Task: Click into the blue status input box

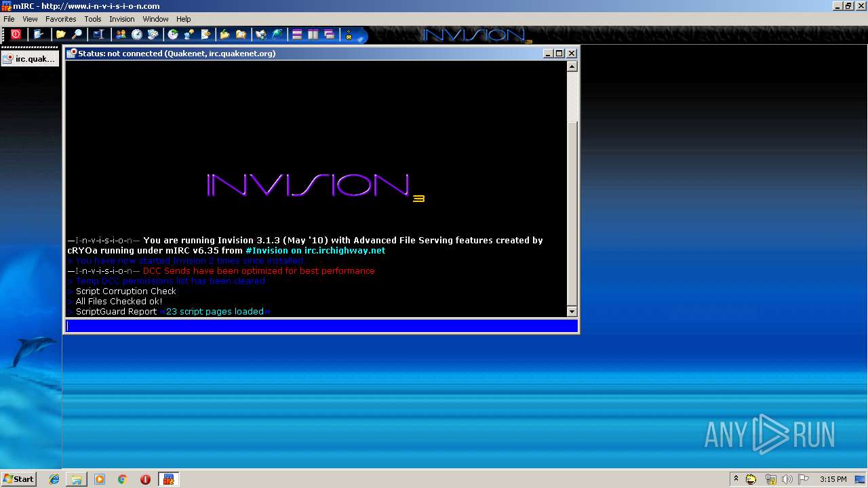Action: [321, 326]
